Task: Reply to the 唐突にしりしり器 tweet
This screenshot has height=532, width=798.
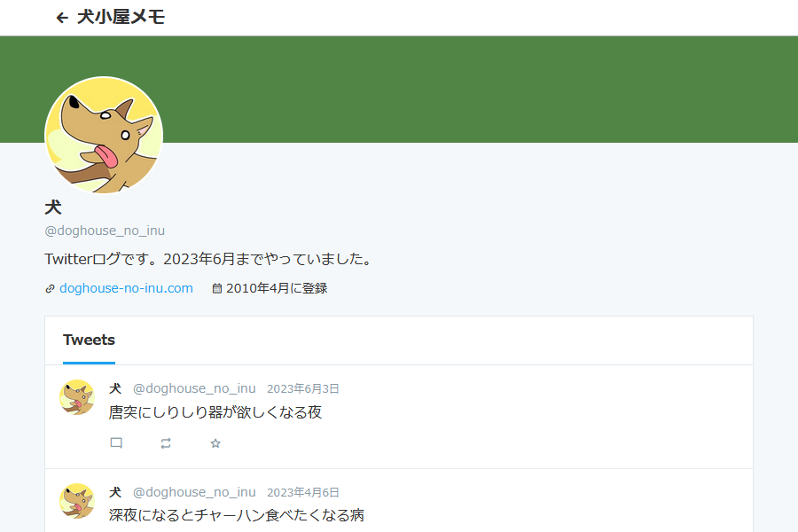Action: click(x=116, y=443)
